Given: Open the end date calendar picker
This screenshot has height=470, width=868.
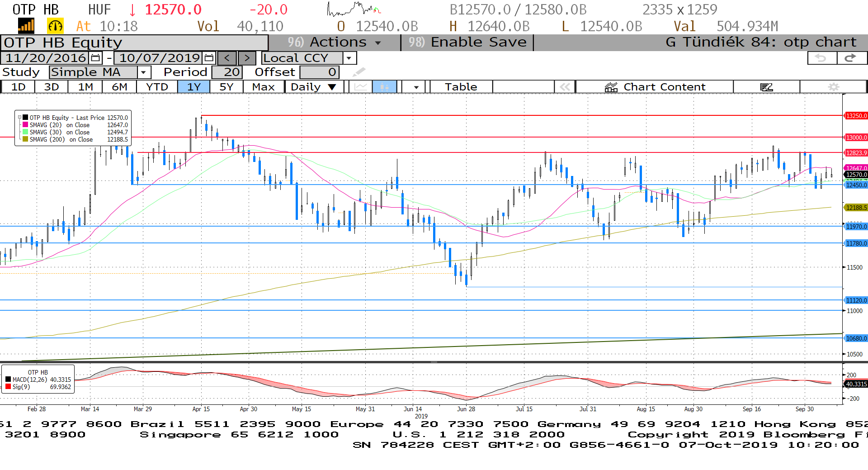Looking at the screenshot, I should (209, 58).
